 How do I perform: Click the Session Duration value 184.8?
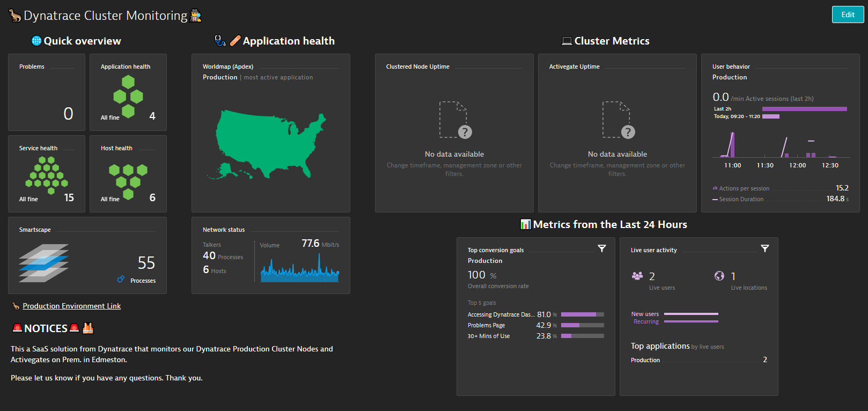(836, 199)
